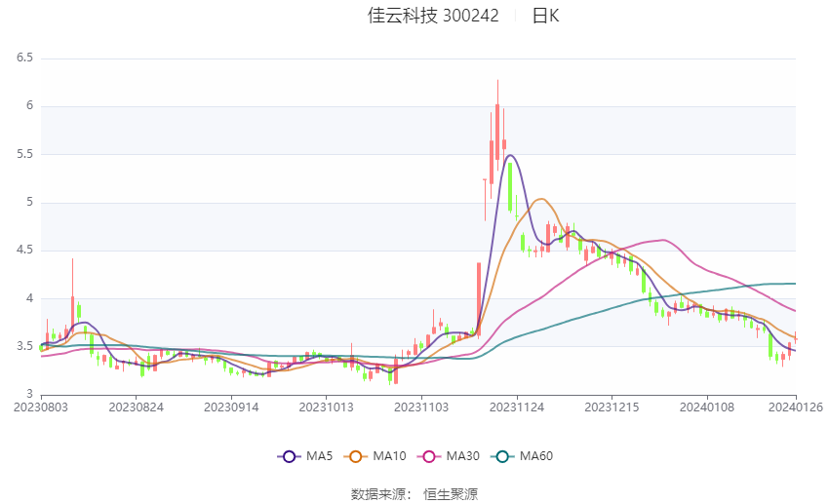Click the 5.5 price axis label
Image resolution: width=829 pixels, height=504 pixels.
(24, 154)
